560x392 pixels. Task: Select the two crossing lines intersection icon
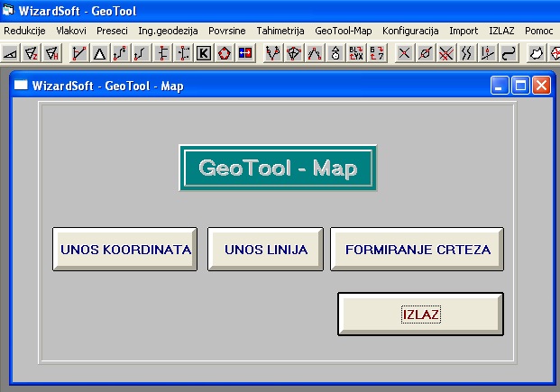click(404, 54)
